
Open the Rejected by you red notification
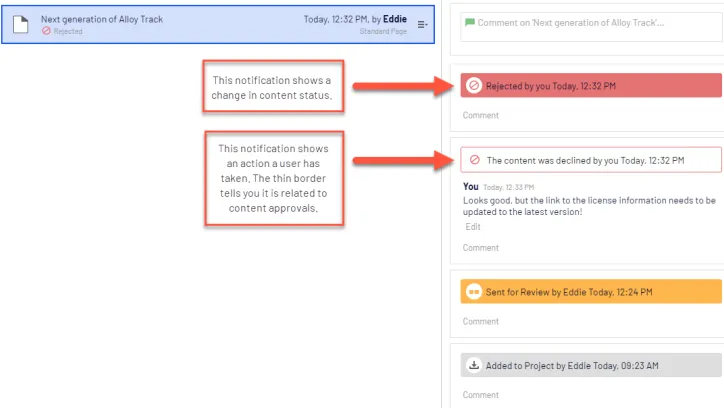(591, 85)
